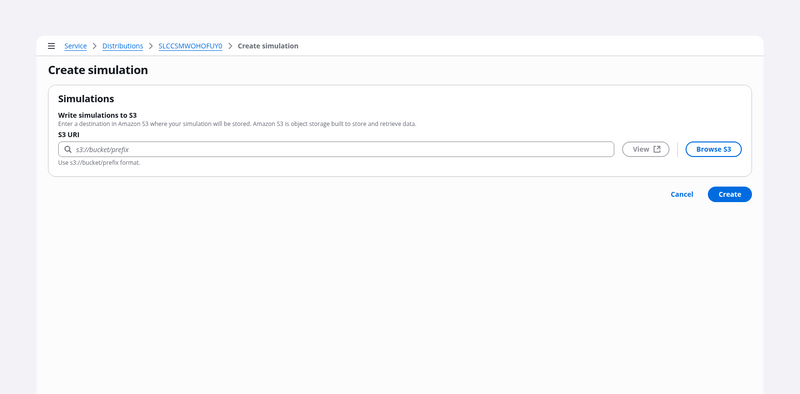The width and height of the screenshot is (800, 394).
Task: Open the hamburger navigation menu
Action: tap(52, 46)
